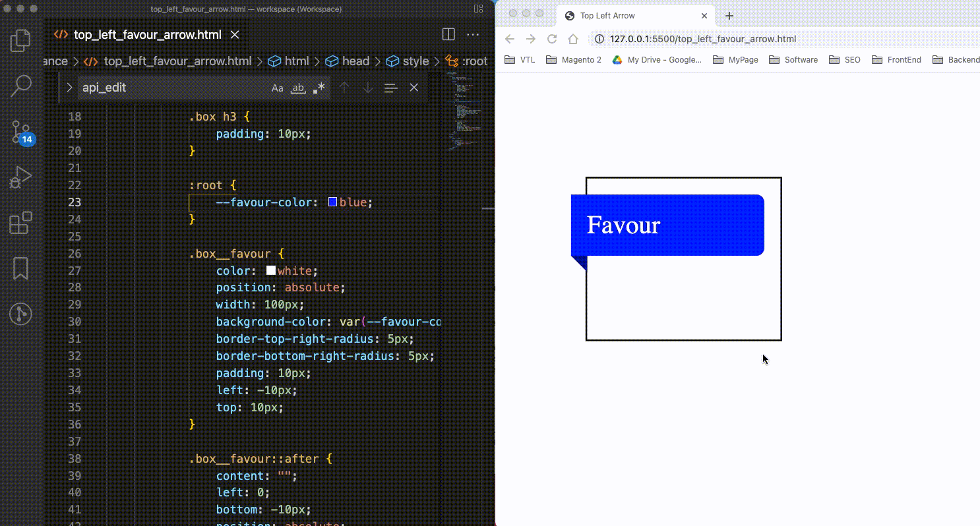Screen dimensions: 980x526
Task: Select head breadcrumb item
Action: (x=347, y=61)
